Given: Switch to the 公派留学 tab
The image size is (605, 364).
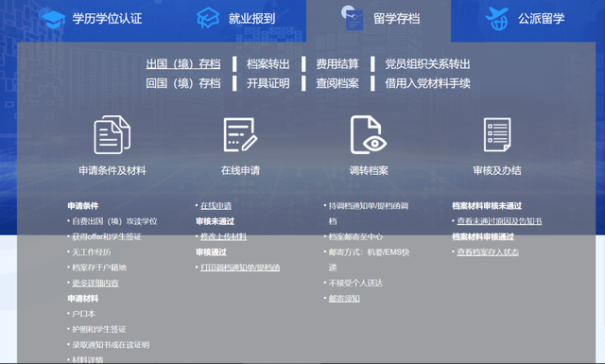Looking at the screenshot, I should coord(542,18).
